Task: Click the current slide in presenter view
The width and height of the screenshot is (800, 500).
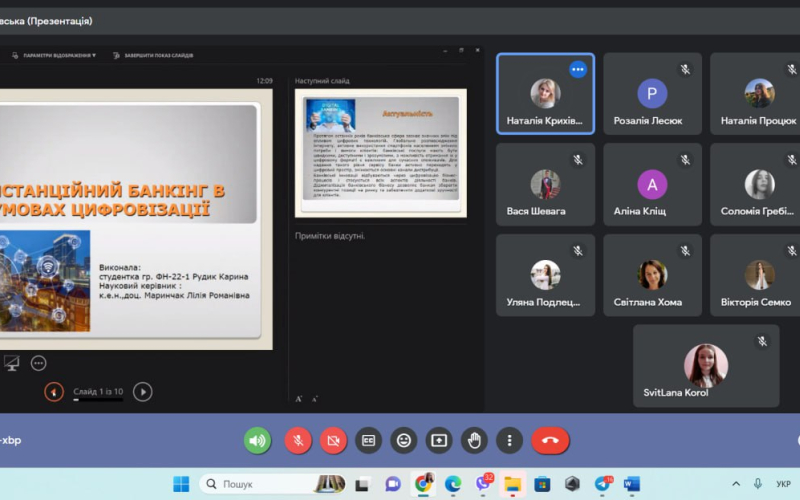Action: 136,219
